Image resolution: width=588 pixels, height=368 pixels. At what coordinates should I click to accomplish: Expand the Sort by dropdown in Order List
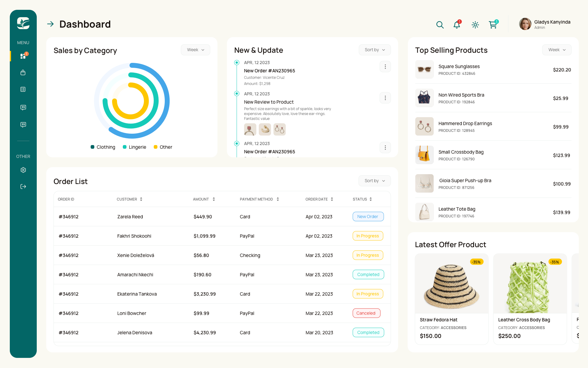pyautogui.click(x=374, y=181)
